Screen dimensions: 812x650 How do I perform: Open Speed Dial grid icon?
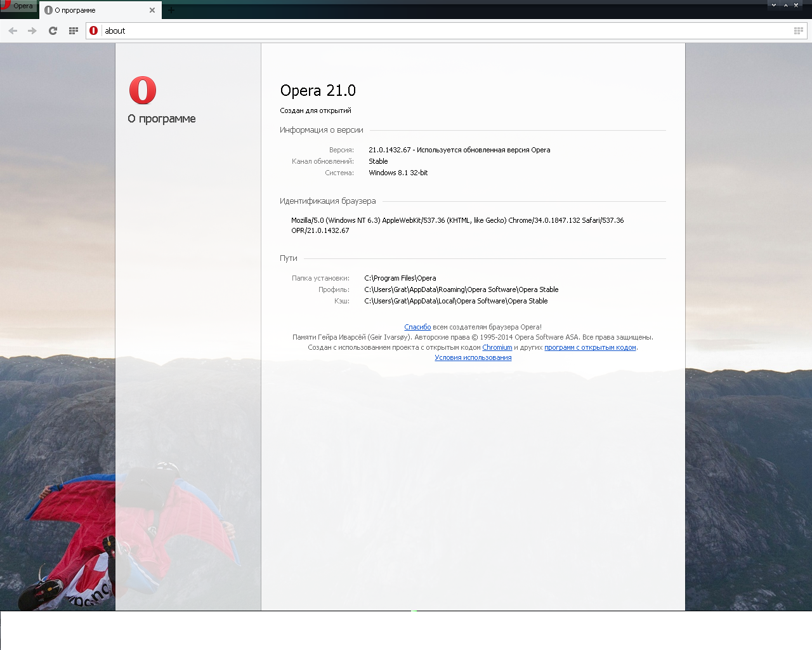[74, 30]
